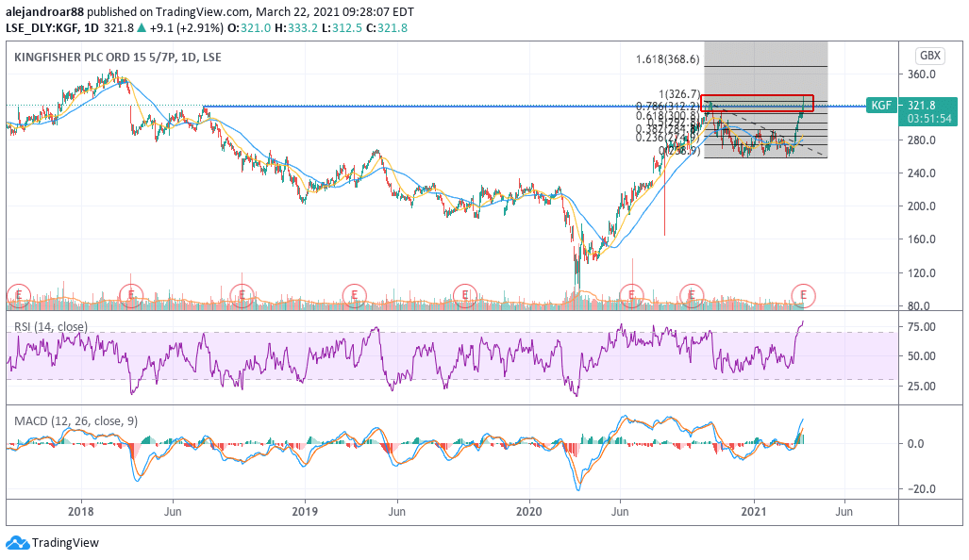Open the earnings marker just before 2021

[x=692, y=296]
